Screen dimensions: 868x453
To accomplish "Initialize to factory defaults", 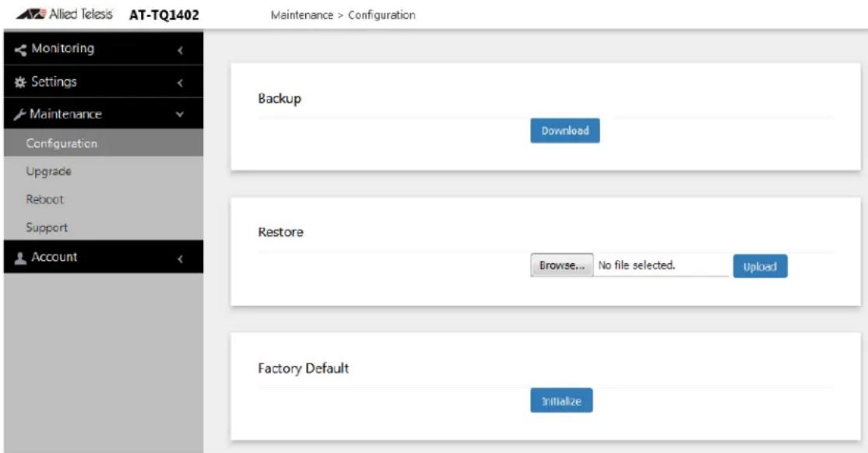I will 561,401.
